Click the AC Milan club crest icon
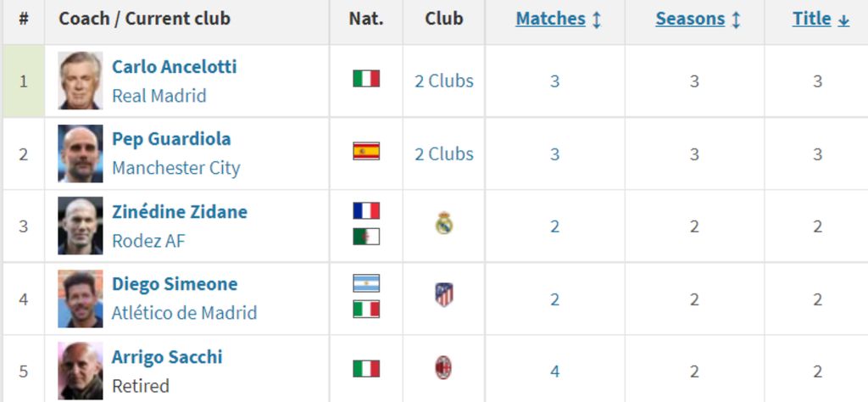The image size is (868, 402). click(x=443, y=368)
